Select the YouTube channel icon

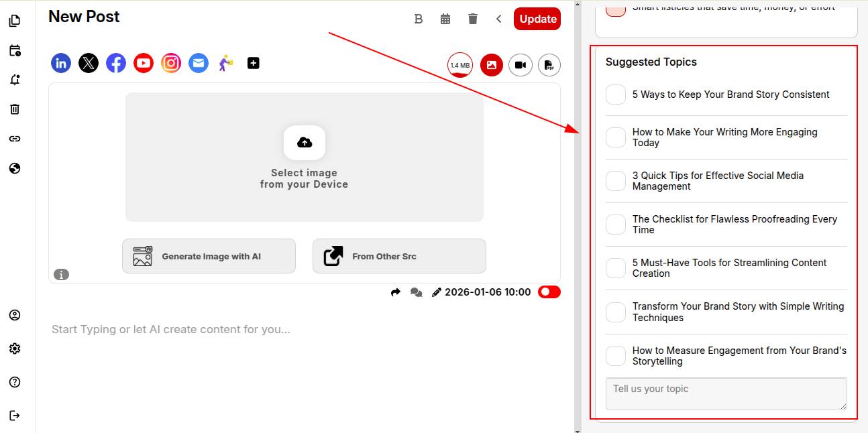144,63
